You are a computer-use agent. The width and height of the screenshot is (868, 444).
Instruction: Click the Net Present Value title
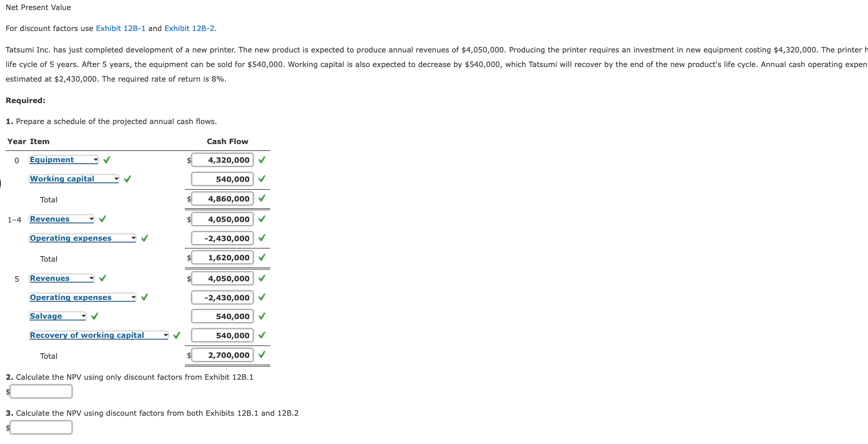(x=38, y=7)
